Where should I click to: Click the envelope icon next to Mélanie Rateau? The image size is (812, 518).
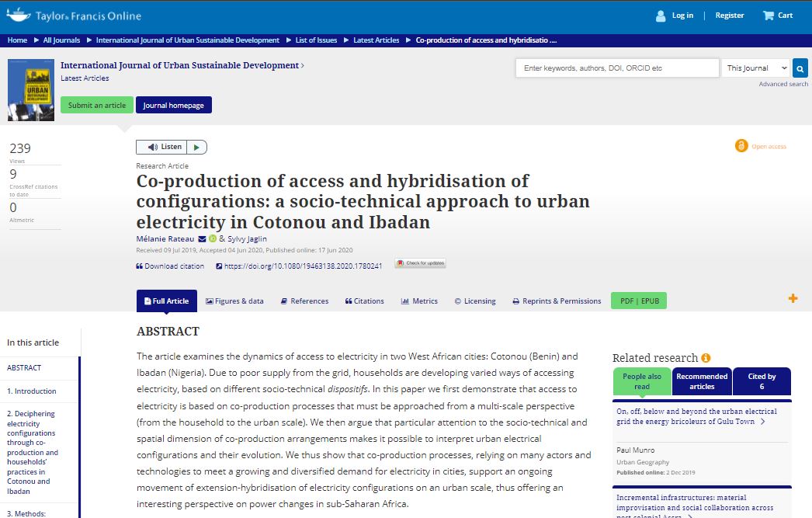coord(202,238)
